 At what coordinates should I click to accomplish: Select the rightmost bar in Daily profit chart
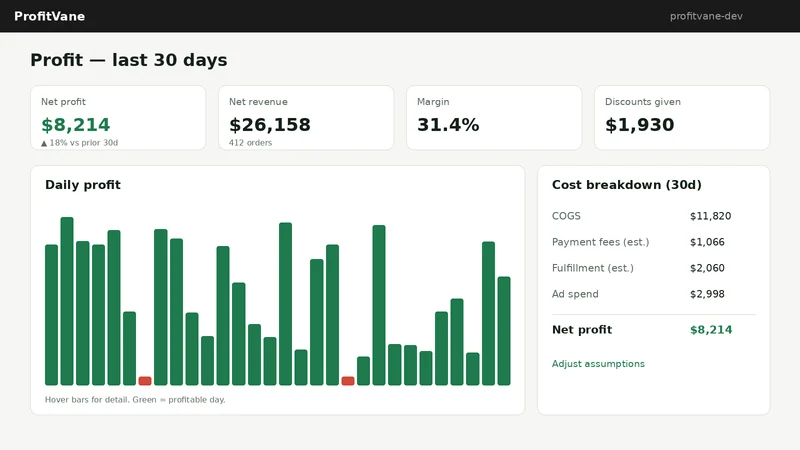pyautogui.click(x=504, y=331)
